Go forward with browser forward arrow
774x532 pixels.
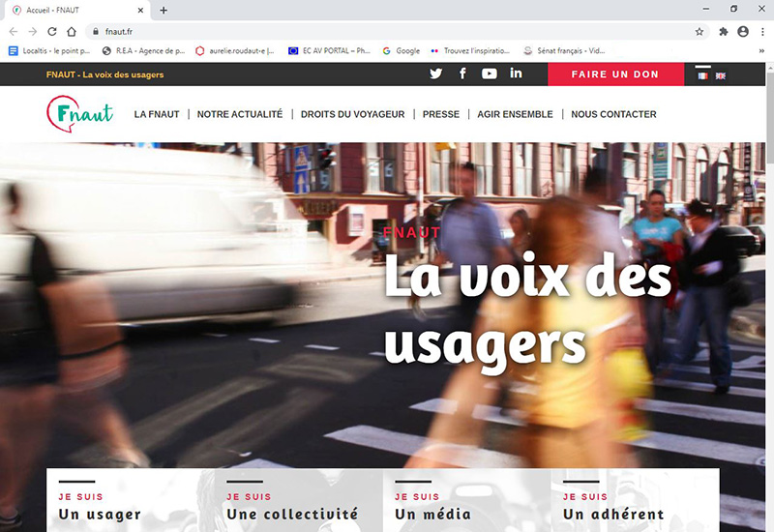[x=33, y=32]
